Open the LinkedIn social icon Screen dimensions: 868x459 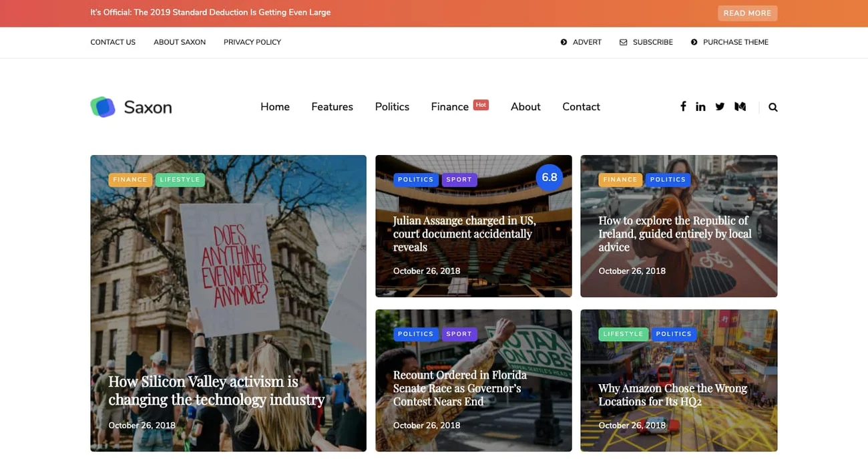click(700, 107)
